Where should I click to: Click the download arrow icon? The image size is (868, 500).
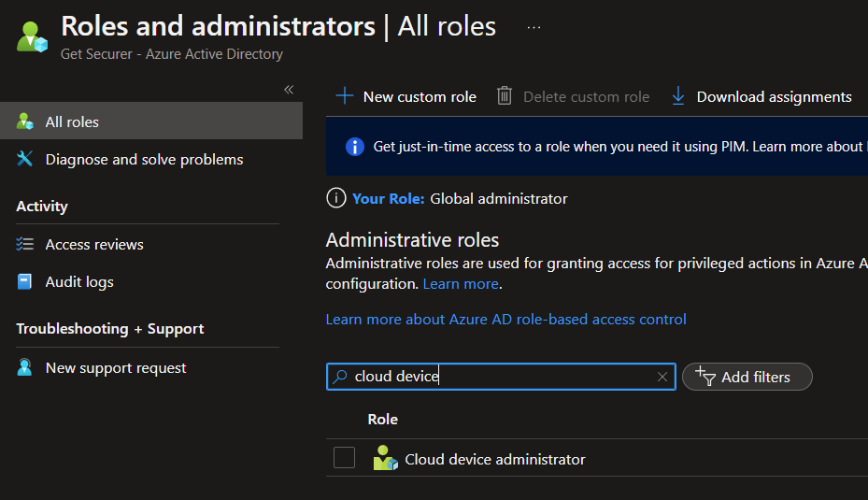[678, 95]
